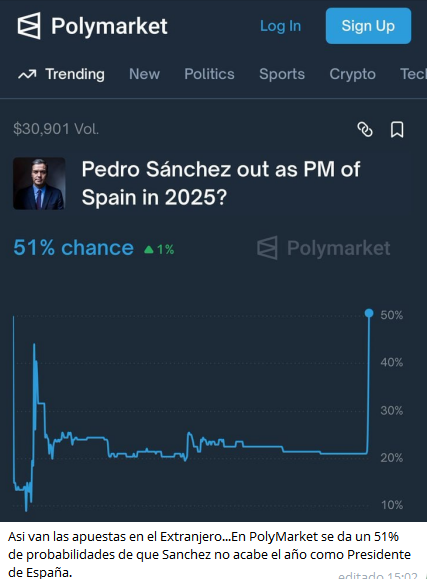Switch to the New tab
Viewport: 427px width, 579px height.
tap(144, 74)
